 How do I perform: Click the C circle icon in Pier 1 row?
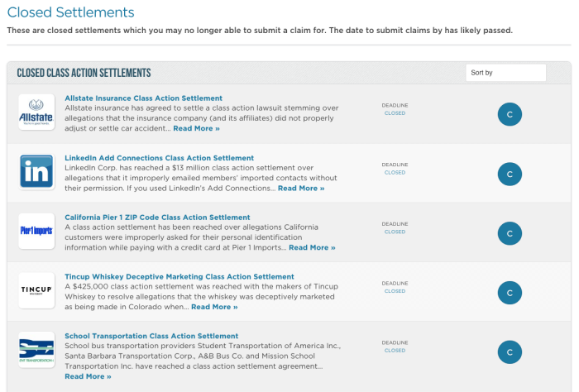coord(510,233)
